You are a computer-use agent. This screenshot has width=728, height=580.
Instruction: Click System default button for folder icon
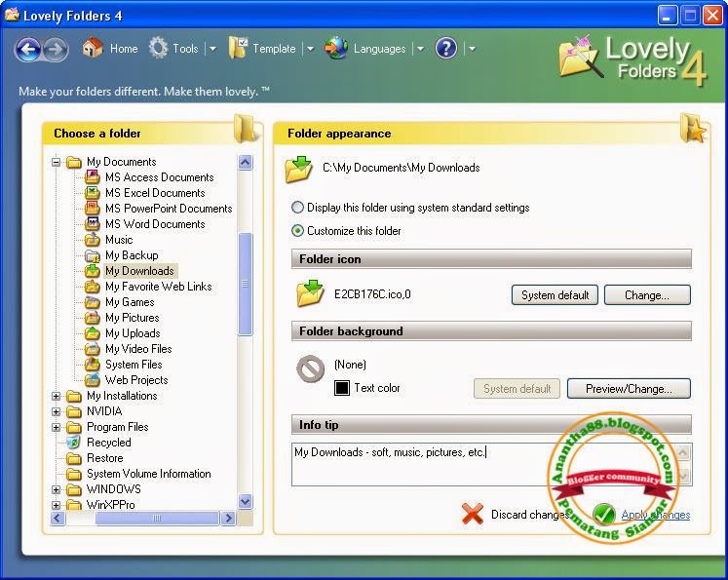(x=555, y=295)
